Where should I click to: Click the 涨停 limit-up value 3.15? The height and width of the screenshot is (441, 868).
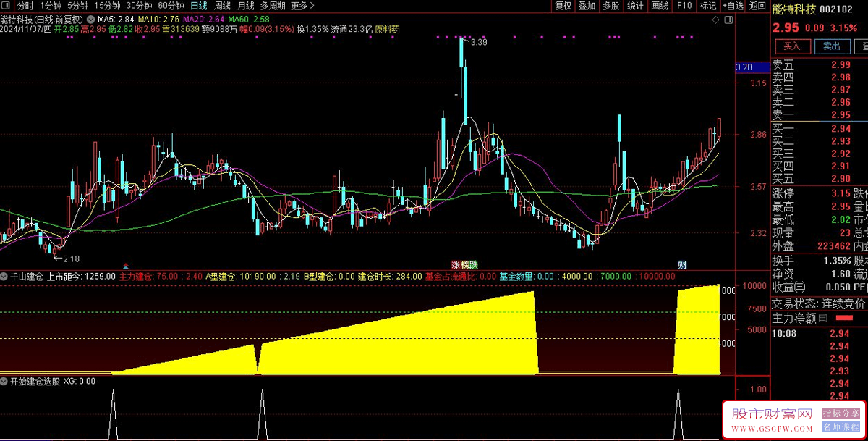841,193
